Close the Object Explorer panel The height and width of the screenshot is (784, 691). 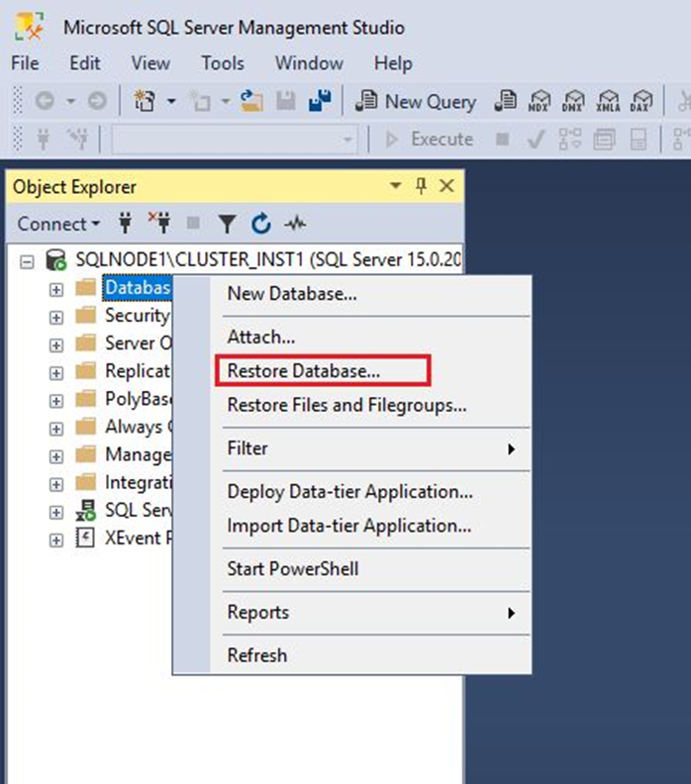[x=446, y=186]
